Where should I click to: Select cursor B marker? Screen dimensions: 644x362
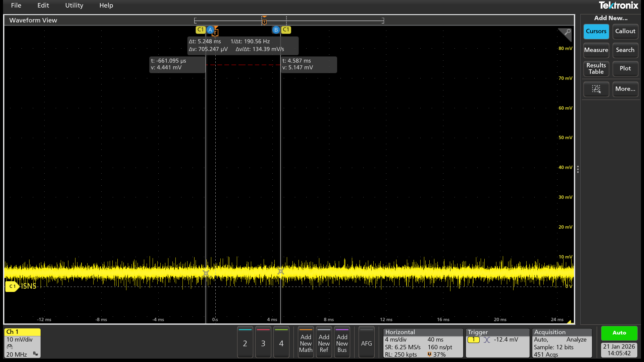pyautogui.click(x=276, y=30)
